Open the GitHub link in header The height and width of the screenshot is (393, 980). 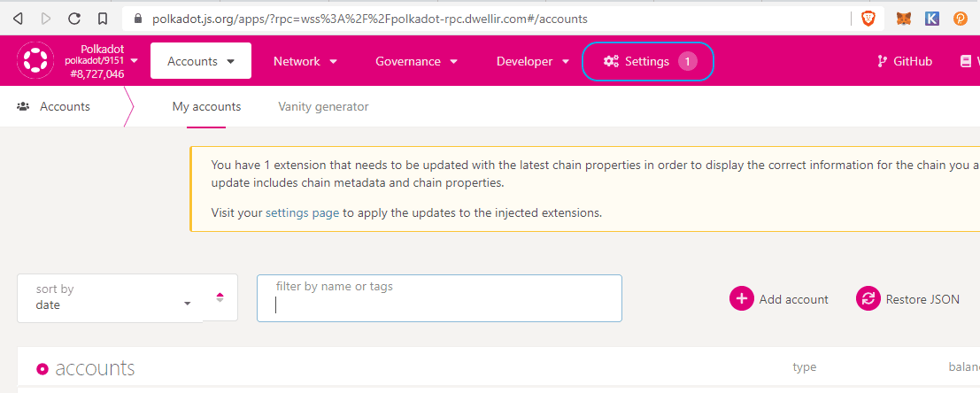pyautogui.click(x=904, y=61)
